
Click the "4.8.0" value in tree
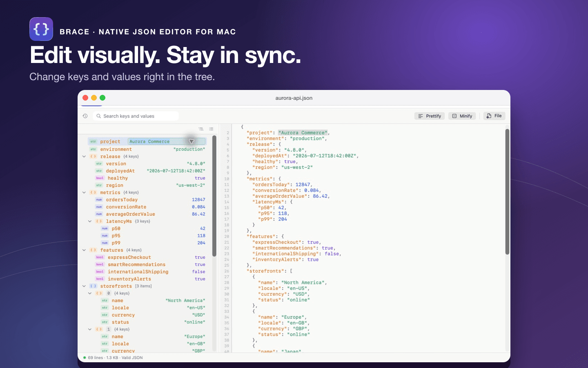point(196,164)
